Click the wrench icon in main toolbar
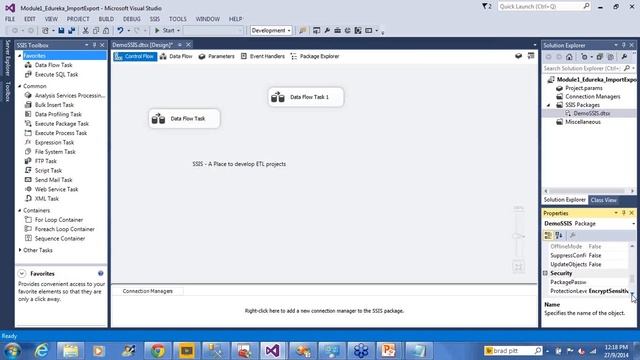Viewport: 640px width, 360px height. [x=327, y=30]
